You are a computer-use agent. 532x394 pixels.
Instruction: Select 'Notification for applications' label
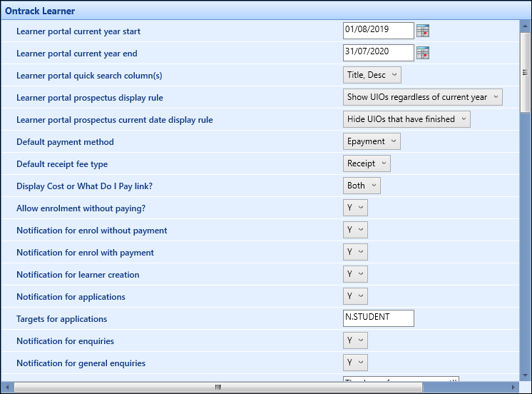pyautogui.click(x=71, y=297)
